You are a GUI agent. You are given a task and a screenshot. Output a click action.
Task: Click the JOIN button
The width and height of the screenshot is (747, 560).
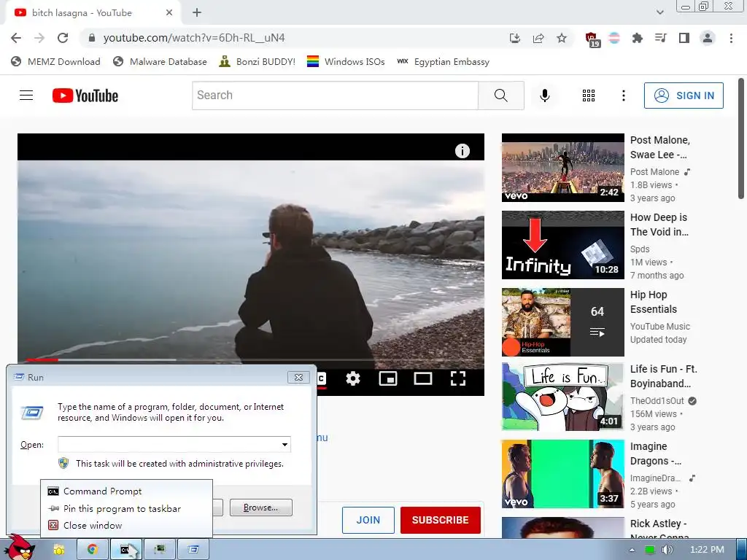[368, 520]
